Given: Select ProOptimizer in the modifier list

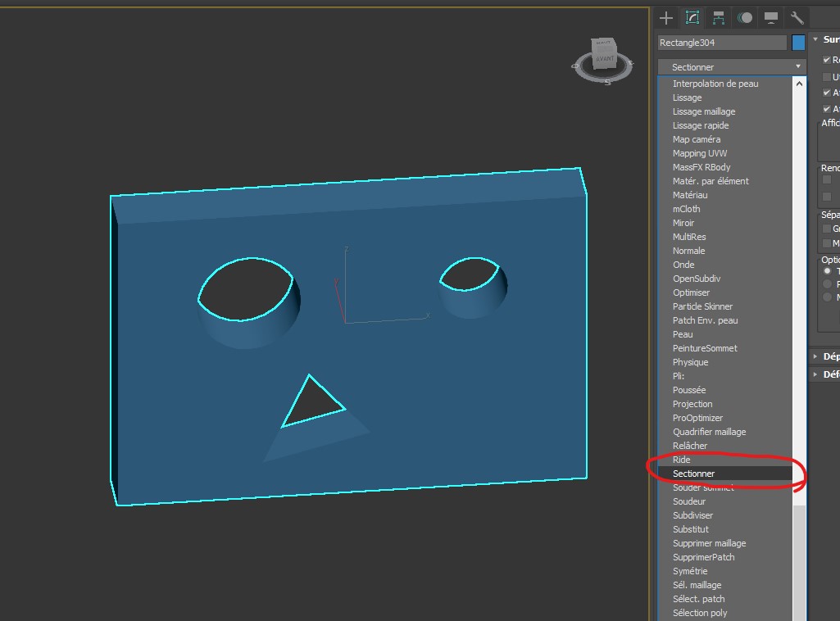Looking at the screenshot, I should pos(697,418).
